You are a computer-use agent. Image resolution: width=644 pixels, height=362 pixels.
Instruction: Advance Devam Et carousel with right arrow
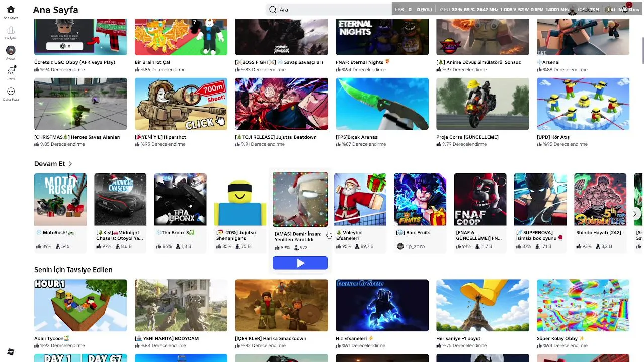(x=635, y=214)
